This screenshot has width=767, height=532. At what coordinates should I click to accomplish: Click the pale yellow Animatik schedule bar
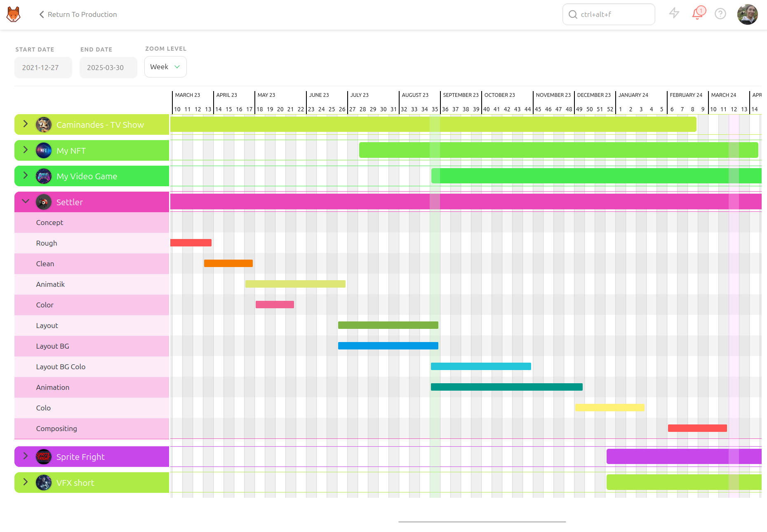pyautogui.click(x=295, y=284)
